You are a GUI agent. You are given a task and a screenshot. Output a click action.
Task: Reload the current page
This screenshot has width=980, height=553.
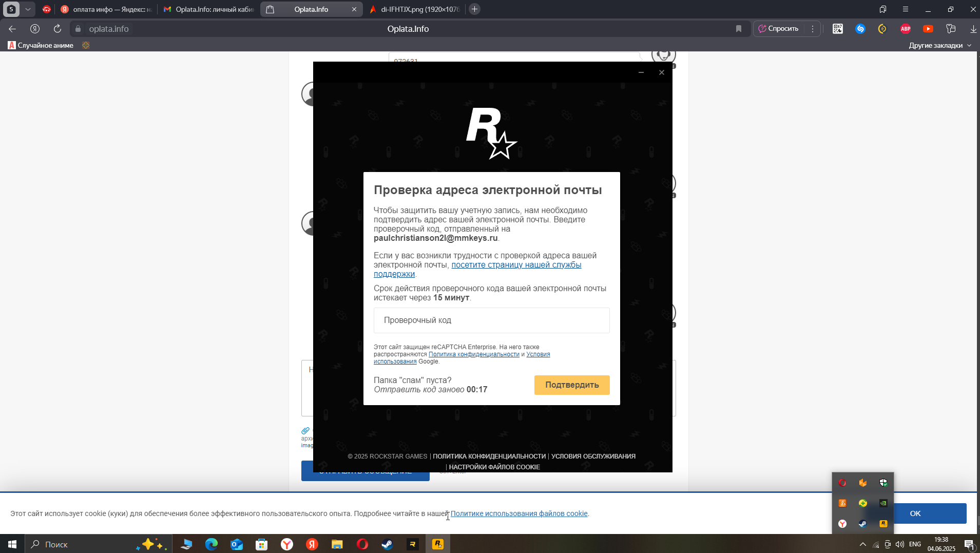pyautogui.click(x=57, y=29)
